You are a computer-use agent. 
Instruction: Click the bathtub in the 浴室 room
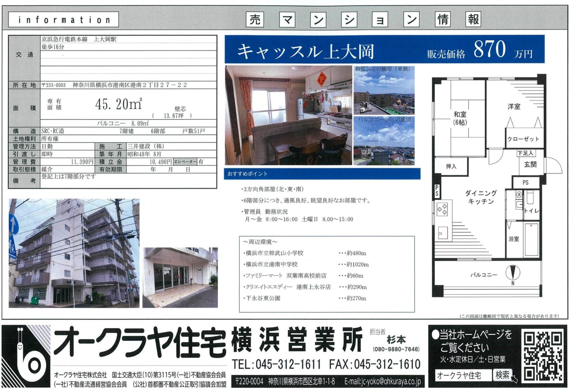(531, 239)
